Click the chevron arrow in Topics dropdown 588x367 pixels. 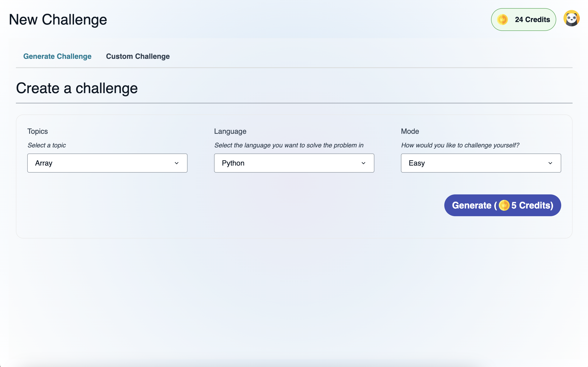click(x=177, y=163)
